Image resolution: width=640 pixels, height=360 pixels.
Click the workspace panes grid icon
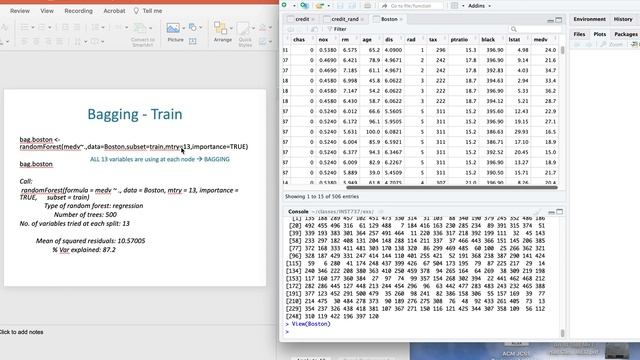pos(455,6)
